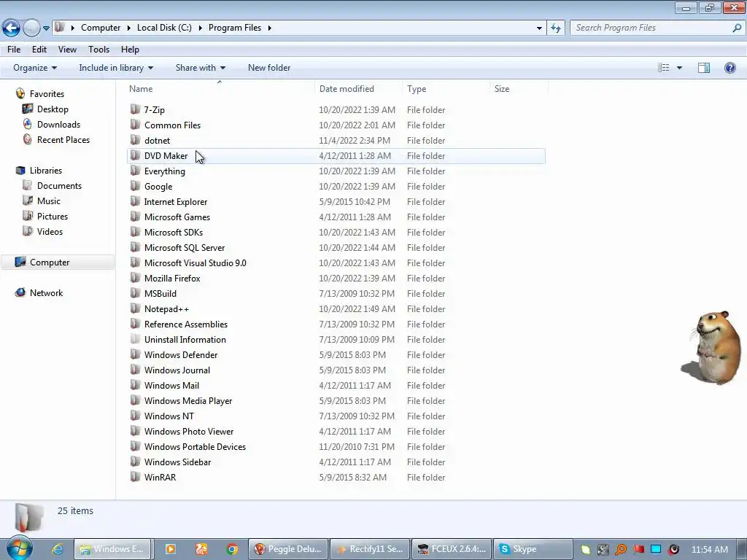Select the Common Files folder icon
The width and height of the screenshot is (747, 560).
tap(135, 125)
